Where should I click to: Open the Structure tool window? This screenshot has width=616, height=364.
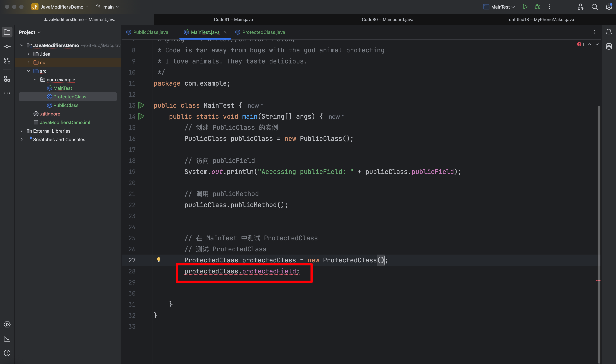point(7,79)
